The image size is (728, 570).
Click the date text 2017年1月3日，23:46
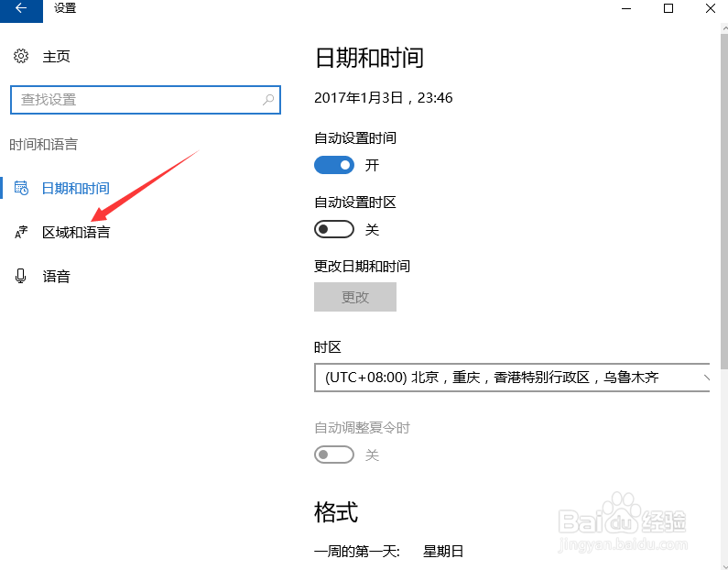(383, 98)
